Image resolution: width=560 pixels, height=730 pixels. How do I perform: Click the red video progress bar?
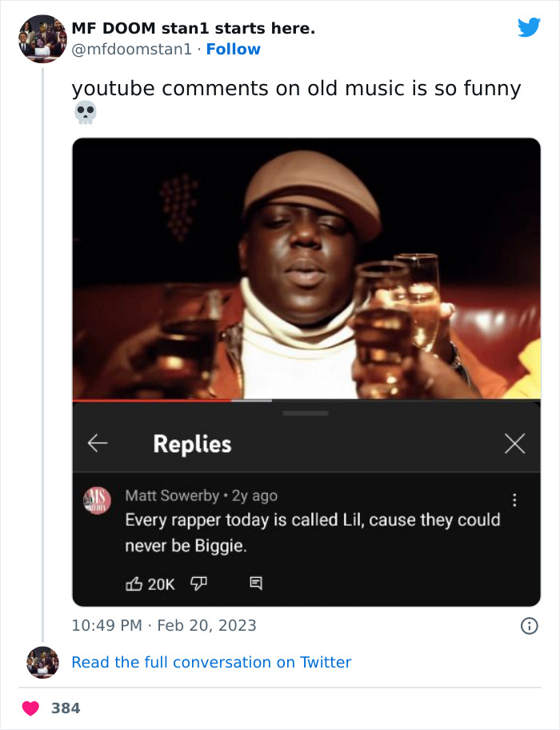pos(152,399)
